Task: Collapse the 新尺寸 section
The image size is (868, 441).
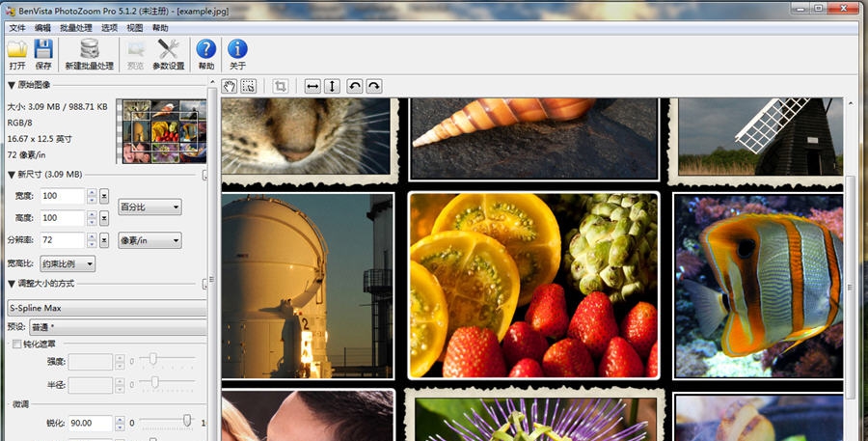Action: pos(11,175)
